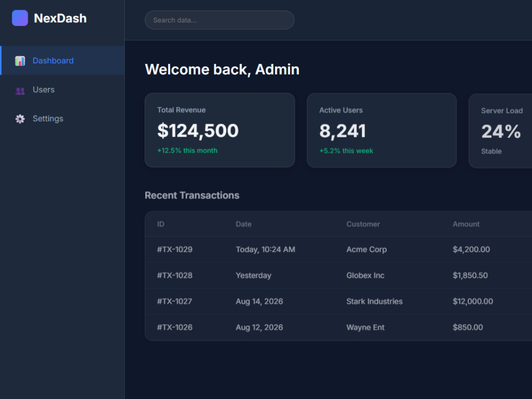Open the Dashboard menu item

(x=62, y=61)
